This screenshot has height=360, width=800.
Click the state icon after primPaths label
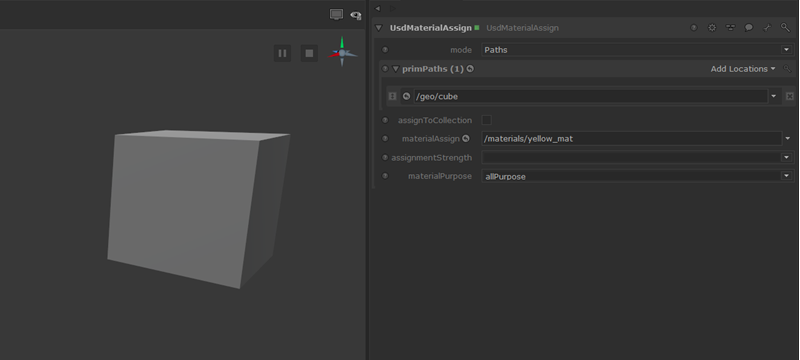(470, 68)
